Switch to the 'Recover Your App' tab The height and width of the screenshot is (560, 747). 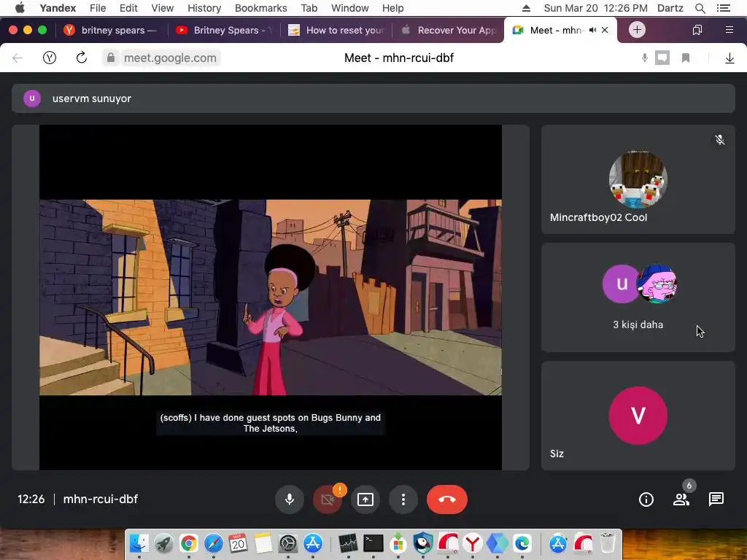pyautogui.click(x=449, y=30)
